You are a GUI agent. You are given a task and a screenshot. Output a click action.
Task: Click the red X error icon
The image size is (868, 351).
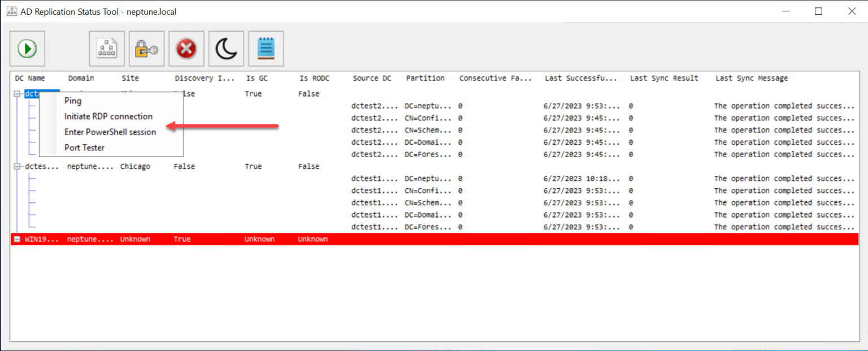pyautogui.click(x=186, y=49)
